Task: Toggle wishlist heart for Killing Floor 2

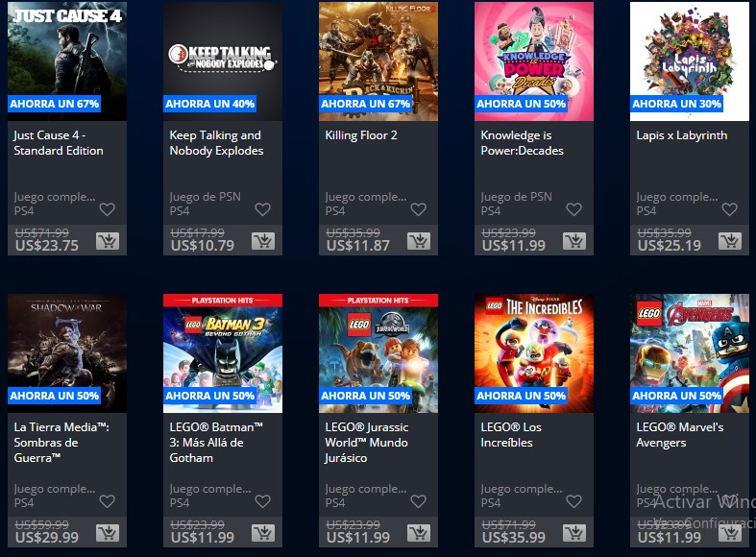Action: point(419,209)
